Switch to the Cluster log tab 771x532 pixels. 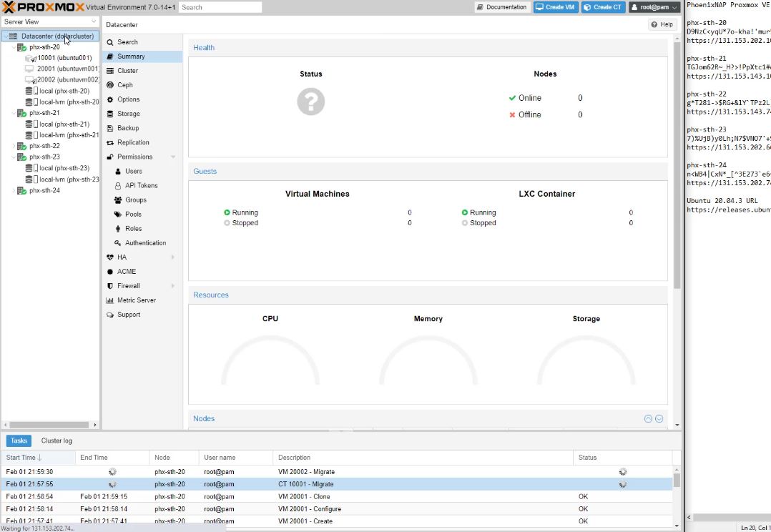[x=57, y=440]
